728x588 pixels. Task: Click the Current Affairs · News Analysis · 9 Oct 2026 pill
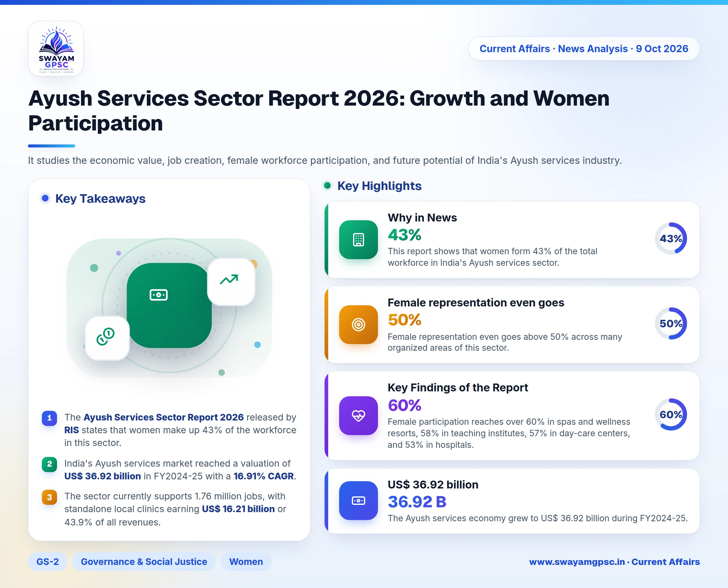pyautogui.click(x=584, y=49)
